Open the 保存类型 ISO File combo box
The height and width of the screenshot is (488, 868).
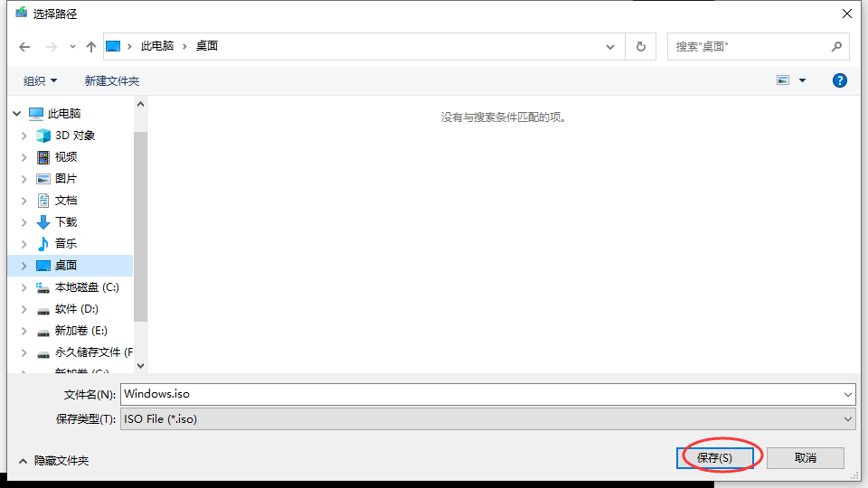coord(487,419)
